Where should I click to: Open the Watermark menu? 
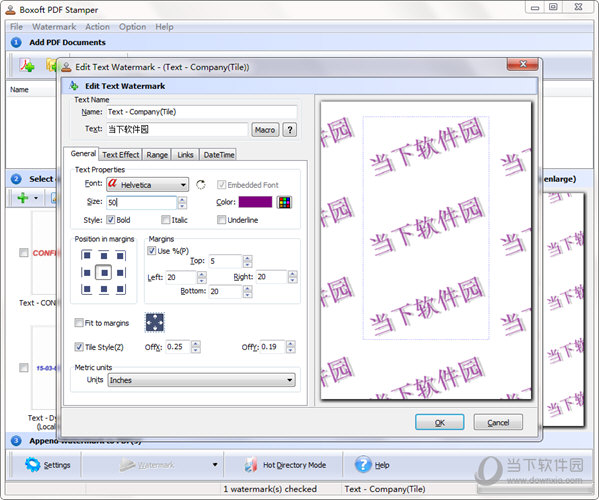pos(54,27)
